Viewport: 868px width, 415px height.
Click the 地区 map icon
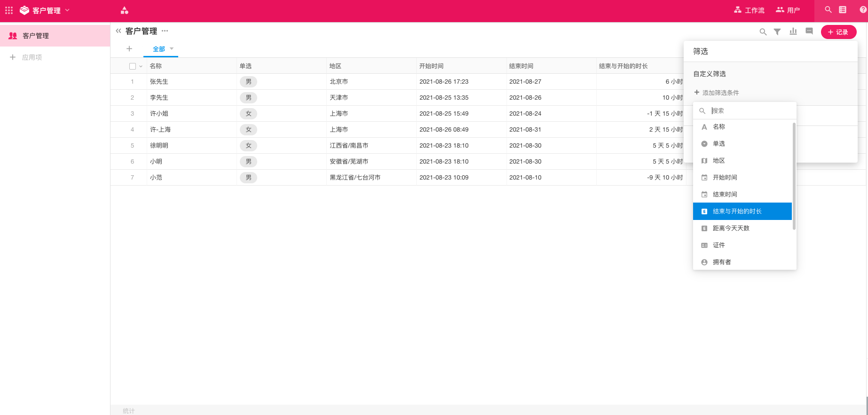(x=704, y=161)
